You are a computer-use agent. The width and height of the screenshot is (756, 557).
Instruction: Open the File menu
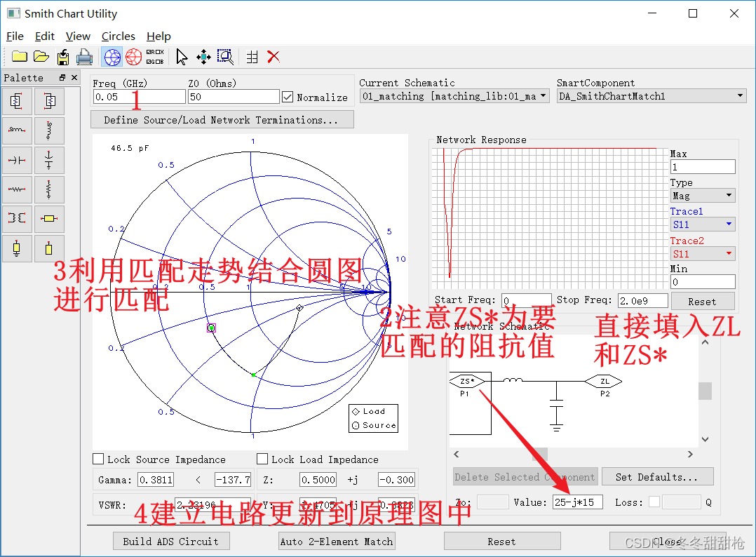click(x=15, y=36)
